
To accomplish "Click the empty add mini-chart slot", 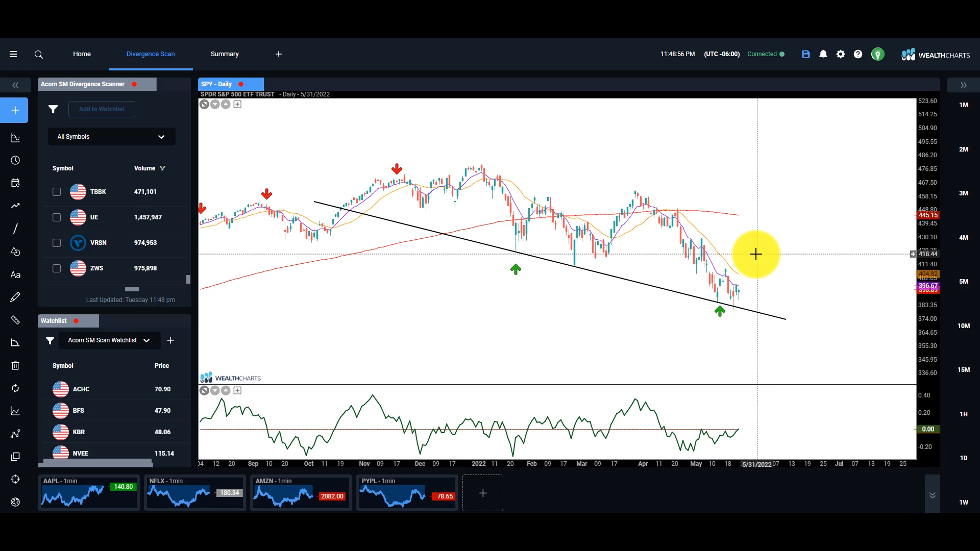I will click(483, 493).
